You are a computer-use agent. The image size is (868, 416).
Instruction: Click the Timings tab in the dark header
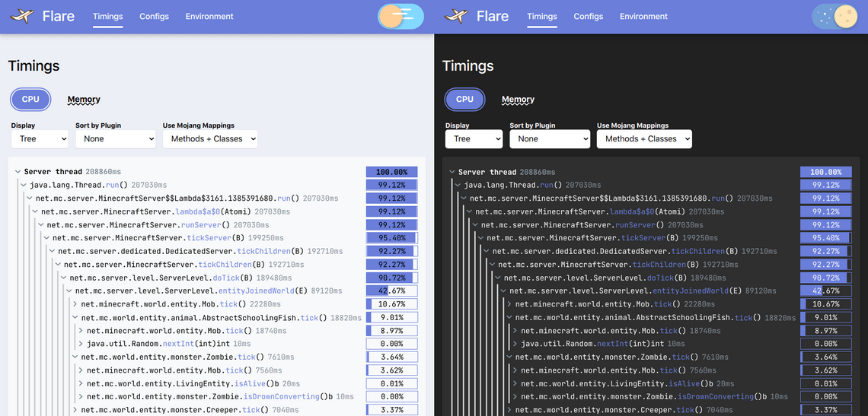(x=541, y=16)
